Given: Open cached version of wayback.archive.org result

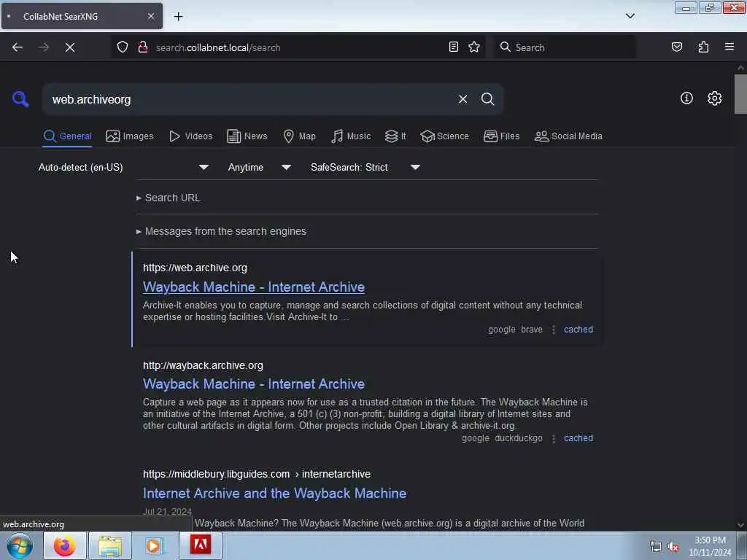Looking at the screenshot, I should (578, 438).
